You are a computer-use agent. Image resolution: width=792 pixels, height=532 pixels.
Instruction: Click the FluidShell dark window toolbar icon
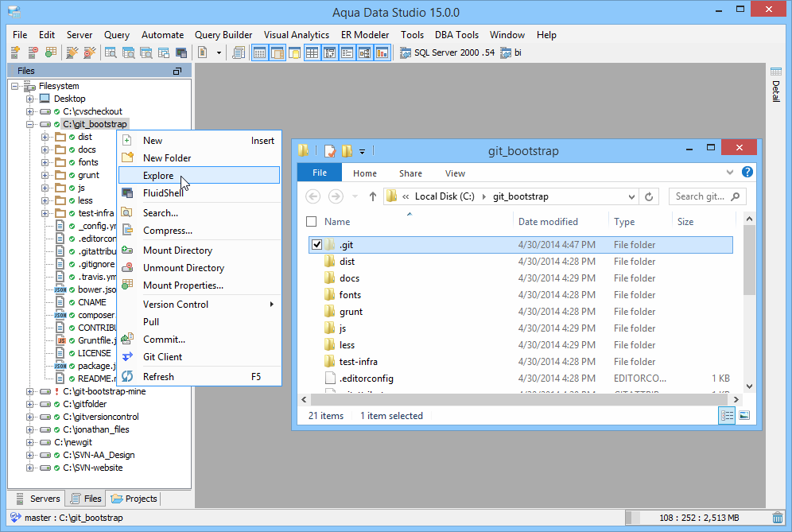(181, 52)
